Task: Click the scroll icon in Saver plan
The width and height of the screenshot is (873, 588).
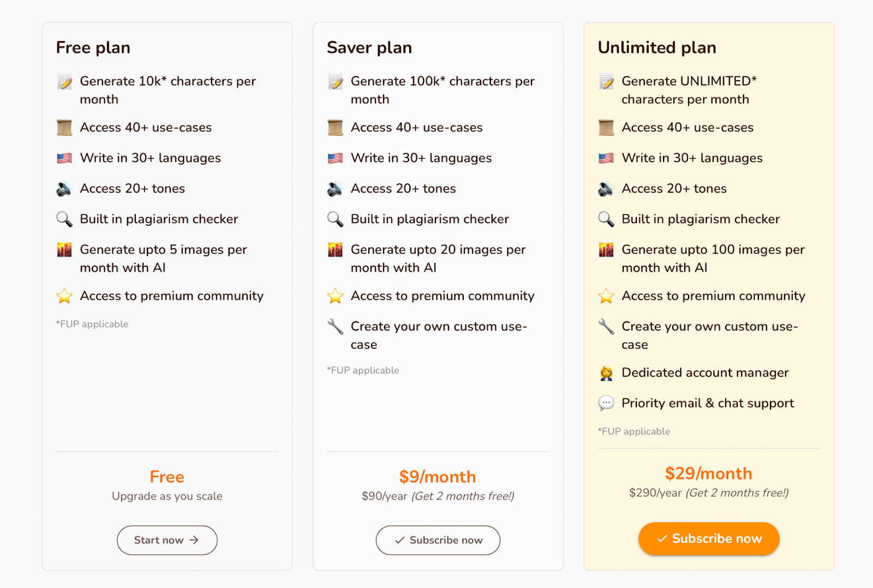Action: 335,128
